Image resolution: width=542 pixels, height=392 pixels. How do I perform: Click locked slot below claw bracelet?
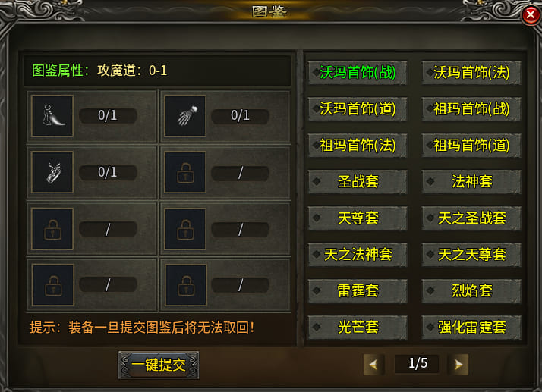tap(52, 229)
